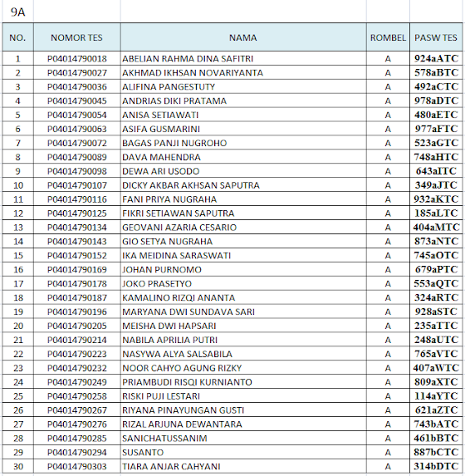This screenshot has width=465, height=476.
Task: Select test number P04014790018
Action: pyautogui.click(x=77, y=59)
